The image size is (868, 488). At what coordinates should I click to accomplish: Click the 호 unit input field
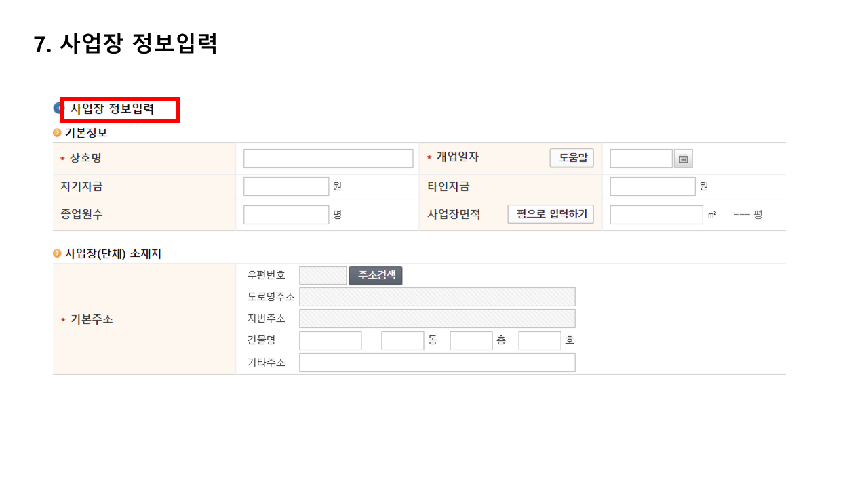point(540,340)
